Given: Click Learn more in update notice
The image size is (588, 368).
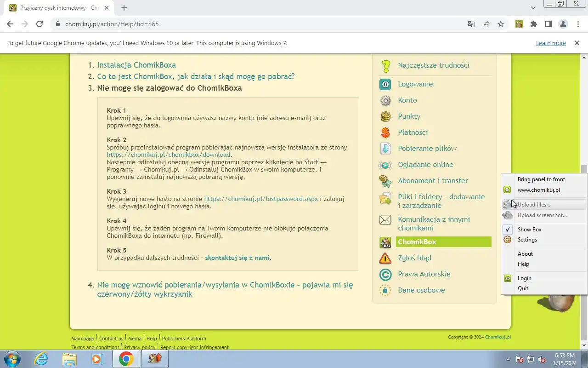Looking at the screenshot, I should [x=551, y=43].
